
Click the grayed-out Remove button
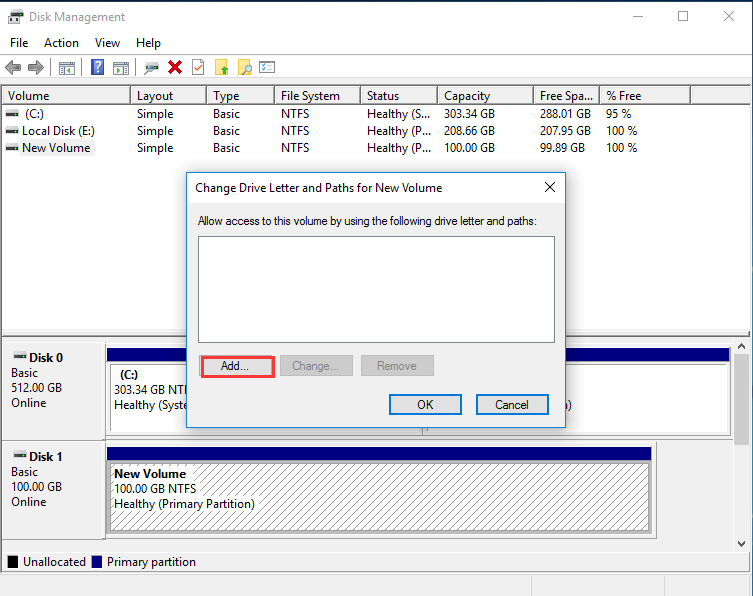397,366
